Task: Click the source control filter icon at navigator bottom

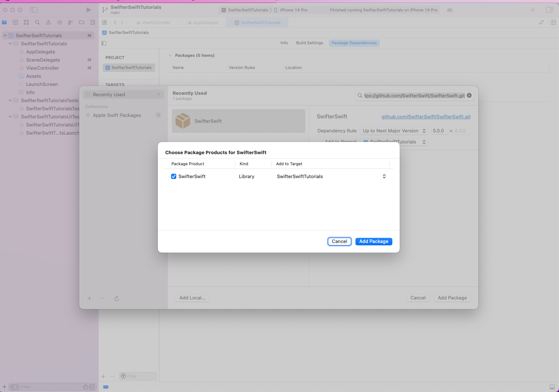Action: pos(92,387)
